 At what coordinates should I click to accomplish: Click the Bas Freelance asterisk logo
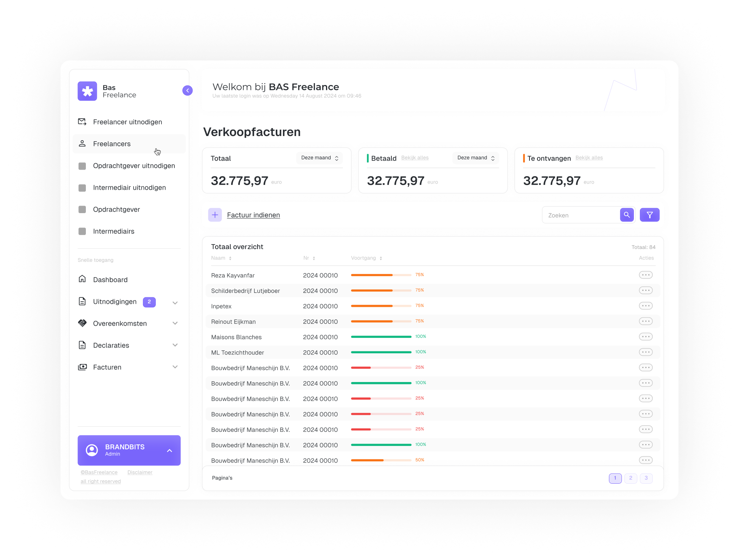pyautogui.click(x=87, y=91)
